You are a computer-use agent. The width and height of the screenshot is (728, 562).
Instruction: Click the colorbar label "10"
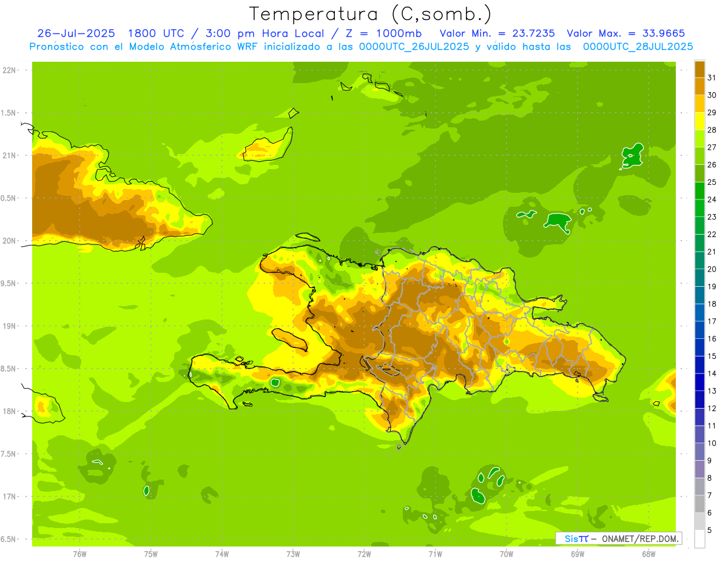712,443
